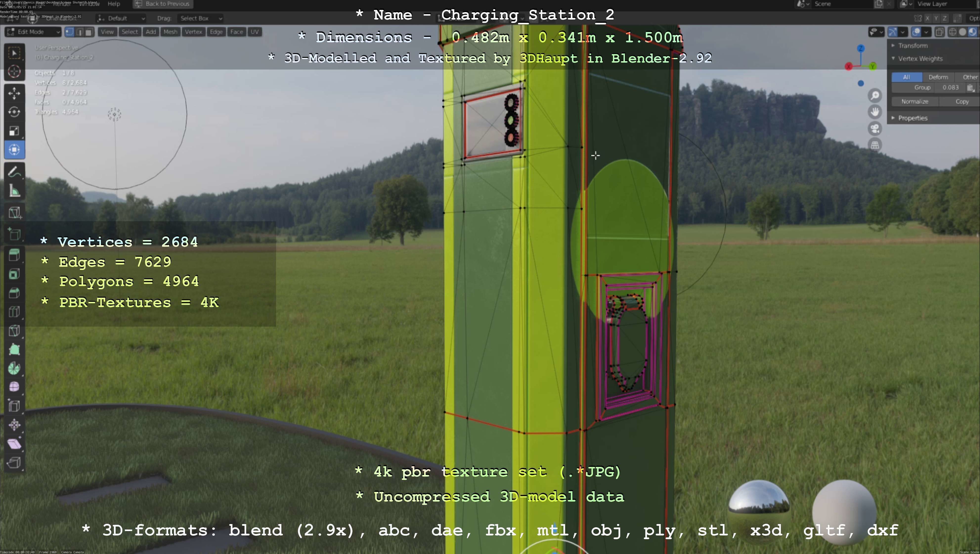980x554 pixels.
Task: Switch to orthographic grid view icon
Action: pyautogui.click(x=875, y=145)
